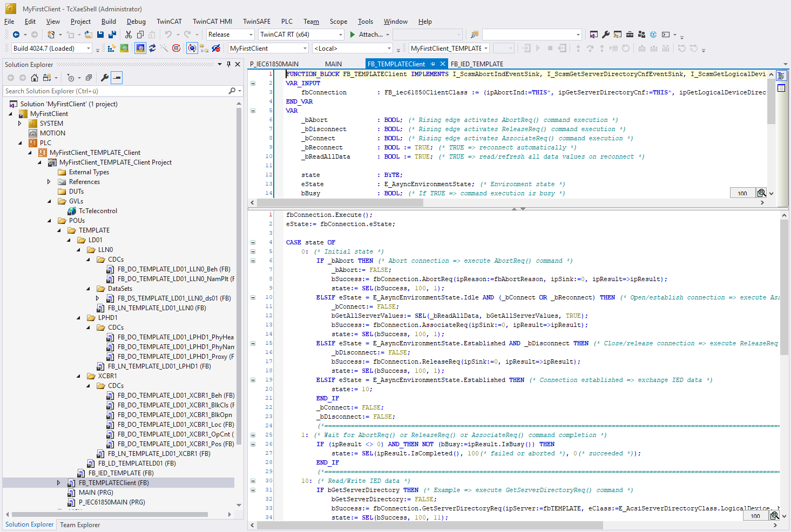Click the Restart TwinCAT Config Mode blue icon
Image resolution: width=791 pixels, height=532 pixels.
140,48
